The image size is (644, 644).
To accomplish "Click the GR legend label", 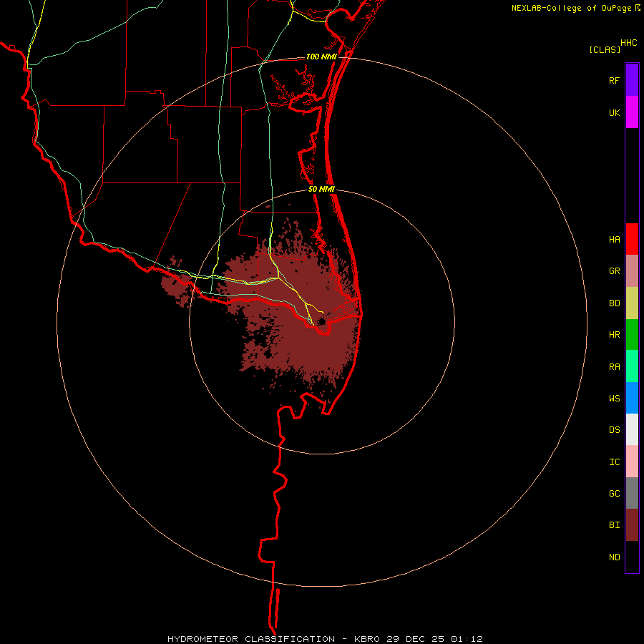I will 614,271.
